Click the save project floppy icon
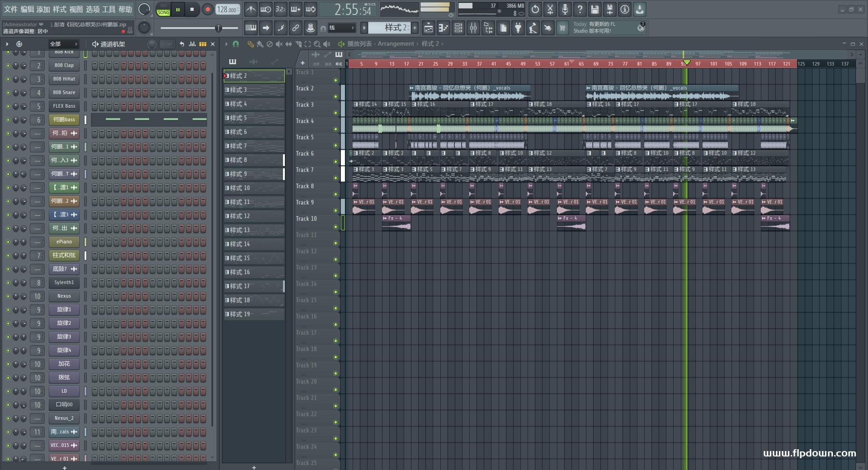Viewport: 868px width, 470px height. (x=594, y=9)
